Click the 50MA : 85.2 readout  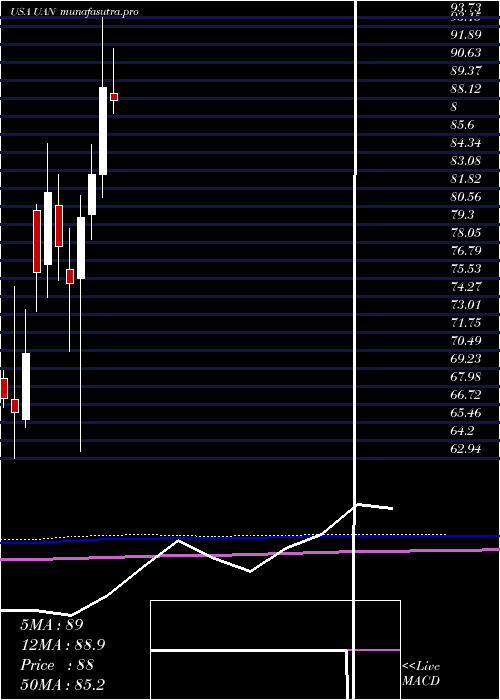(x=62, y=684)
